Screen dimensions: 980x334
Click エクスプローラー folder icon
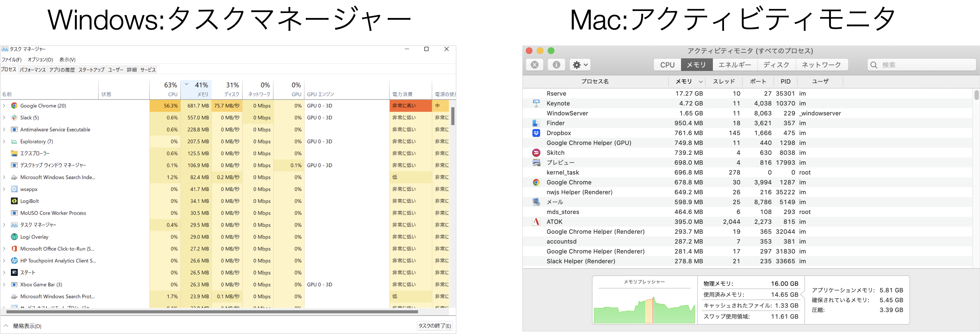coord(14,153)
